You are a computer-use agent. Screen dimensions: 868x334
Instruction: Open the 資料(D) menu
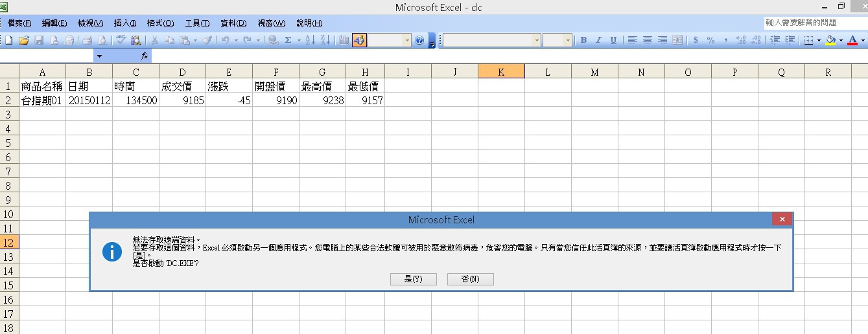233,23
